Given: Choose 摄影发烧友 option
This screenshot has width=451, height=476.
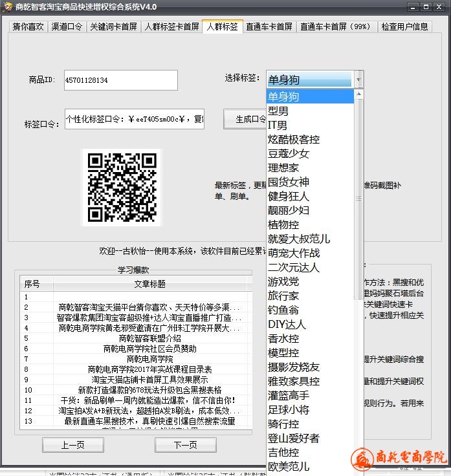Looking at the screenshot, I should point(310,367).
